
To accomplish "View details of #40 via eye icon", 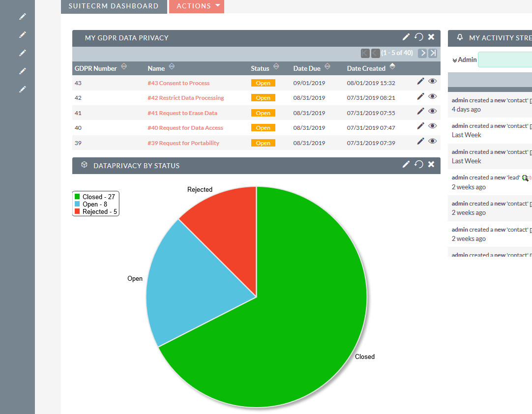I will point(432,126).
